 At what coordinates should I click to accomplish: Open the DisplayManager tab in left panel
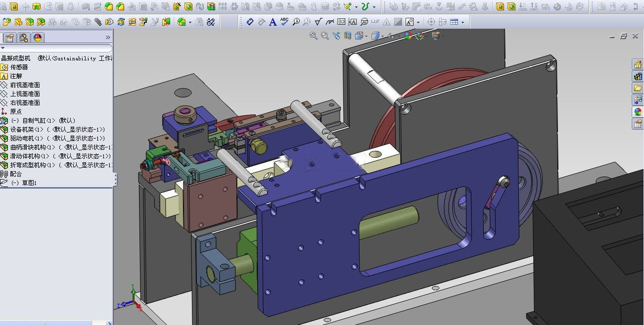[38, 38]
